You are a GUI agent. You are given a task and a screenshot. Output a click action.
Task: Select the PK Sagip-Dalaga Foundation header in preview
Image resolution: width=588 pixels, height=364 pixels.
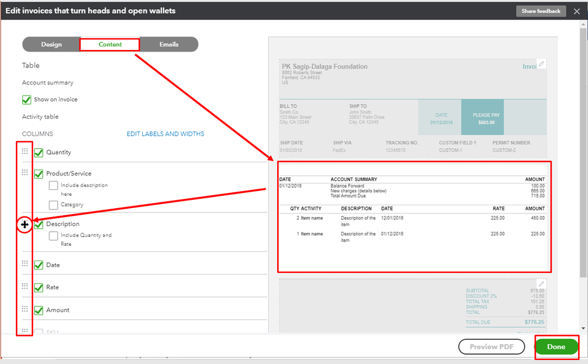325,66
